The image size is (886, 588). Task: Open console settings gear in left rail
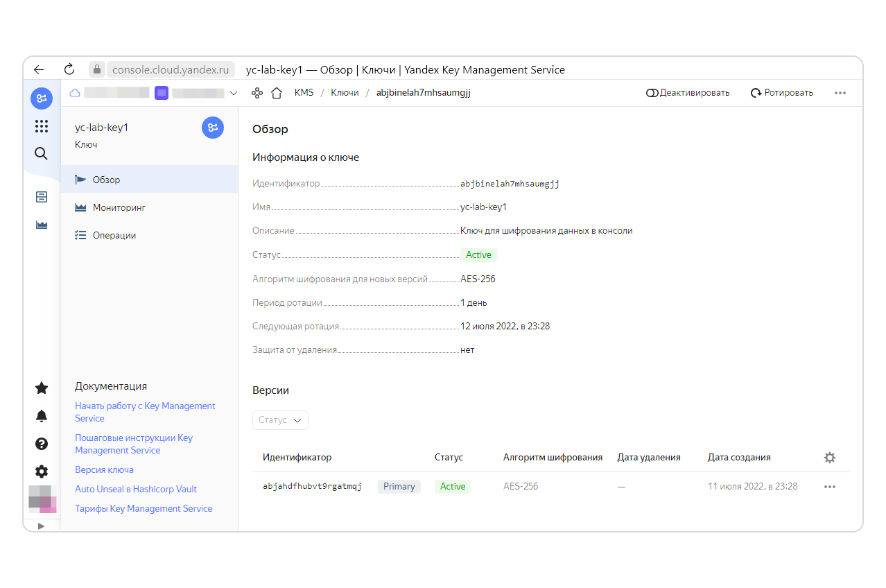pos(42,472)
